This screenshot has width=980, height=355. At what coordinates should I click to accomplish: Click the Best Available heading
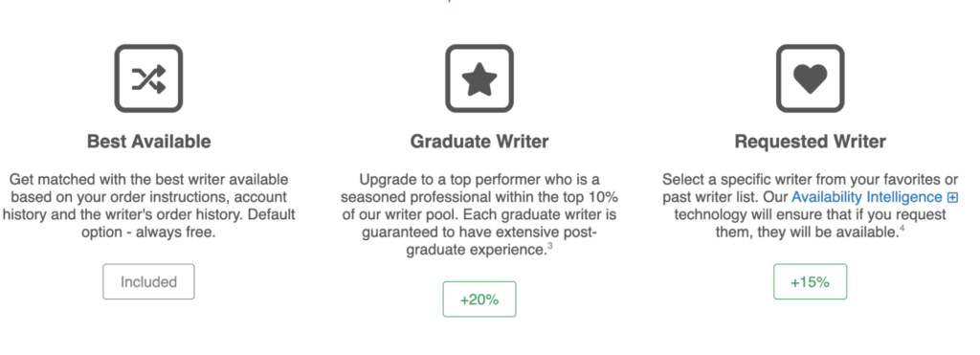tap(148, 142)
